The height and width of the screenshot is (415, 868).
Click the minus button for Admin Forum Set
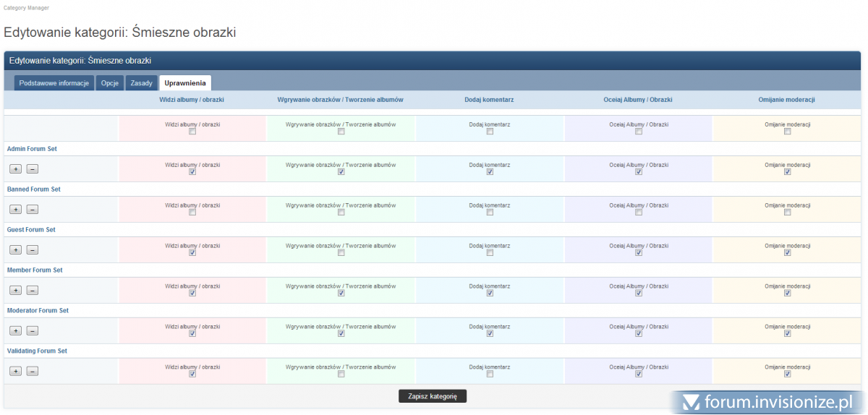[33, 168]
